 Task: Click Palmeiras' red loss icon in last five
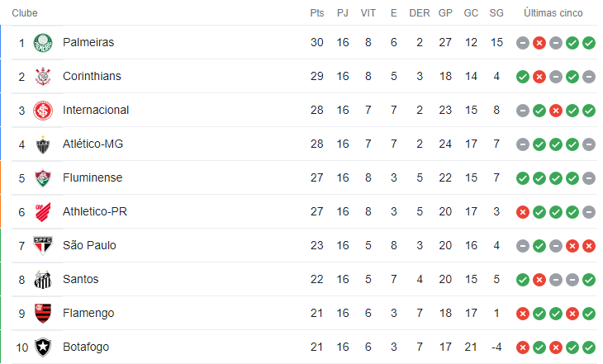539,43
